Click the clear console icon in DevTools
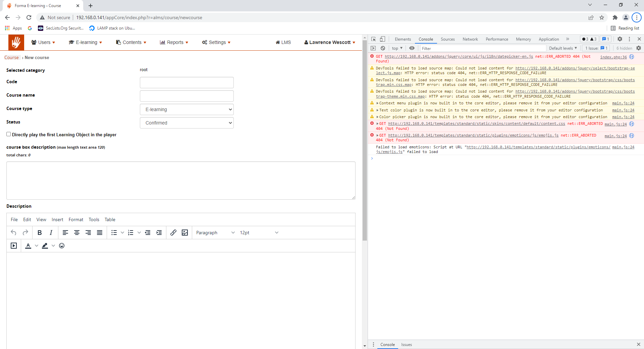644x349 pixels. [x=383, y=48]
